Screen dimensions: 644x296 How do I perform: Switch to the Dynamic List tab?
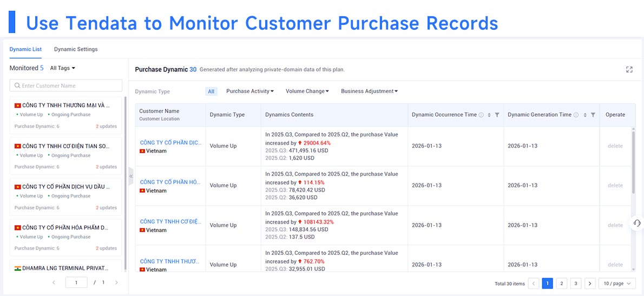pos(25,49)
